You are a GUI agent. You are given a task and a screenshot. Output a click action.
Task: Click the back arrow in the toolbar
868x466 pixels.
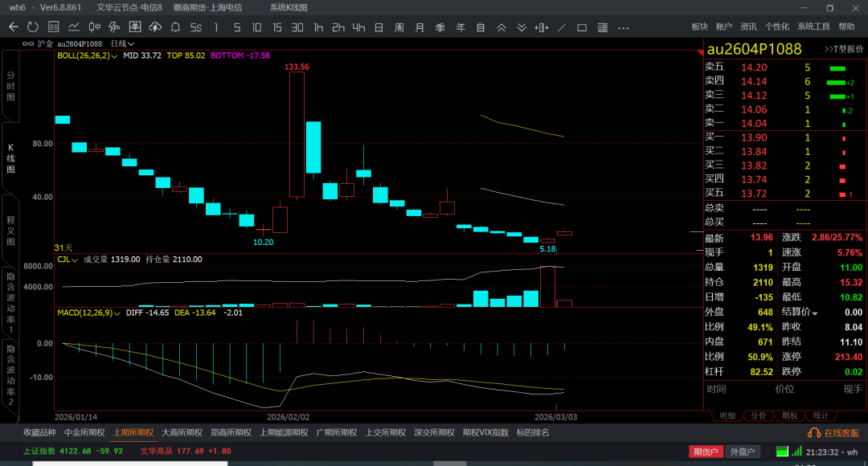[x=13, y=27]
